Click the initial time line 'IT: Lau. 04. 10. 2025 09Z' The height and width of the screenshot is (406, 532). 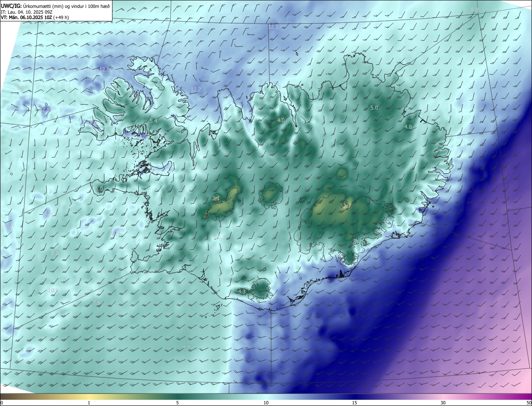(26, 12)
